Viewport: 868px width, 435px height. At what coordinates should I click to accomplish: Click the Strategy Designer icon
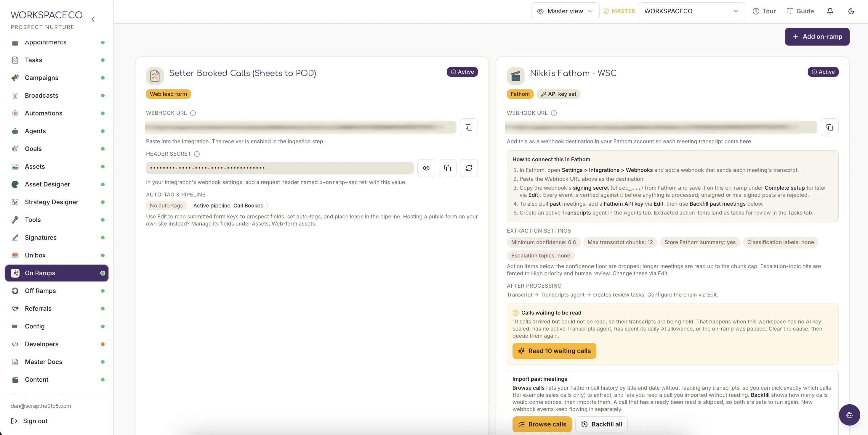point(15,202)
